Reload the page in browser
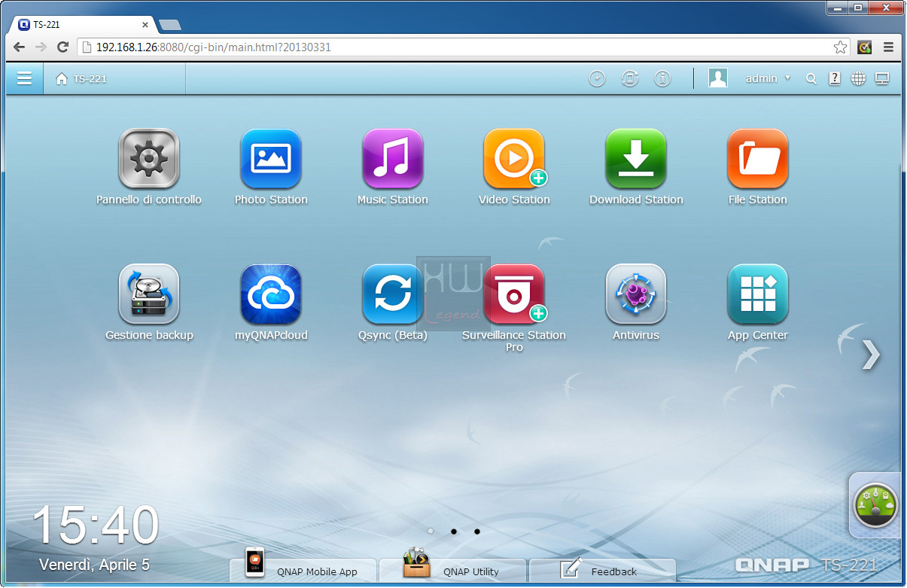The height and width of the screenshot is (588, 907). (x=63, y=47)
